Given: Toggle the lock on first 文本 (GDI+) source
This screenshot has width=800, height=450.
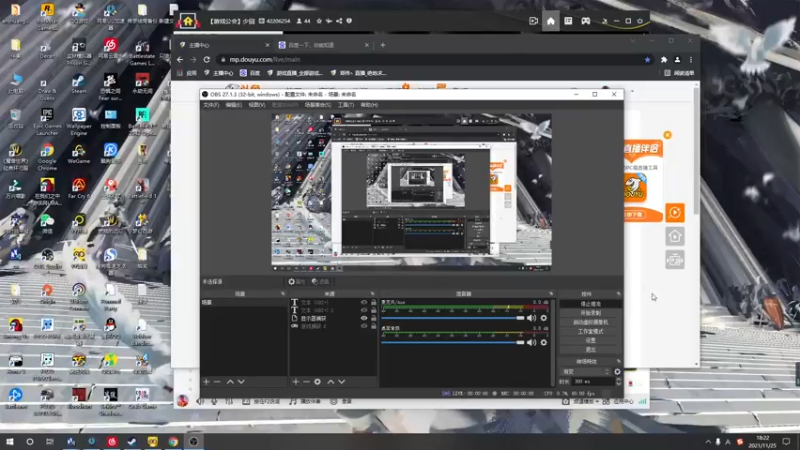Looking at the screenshot, I should click(x=373, y=302).
